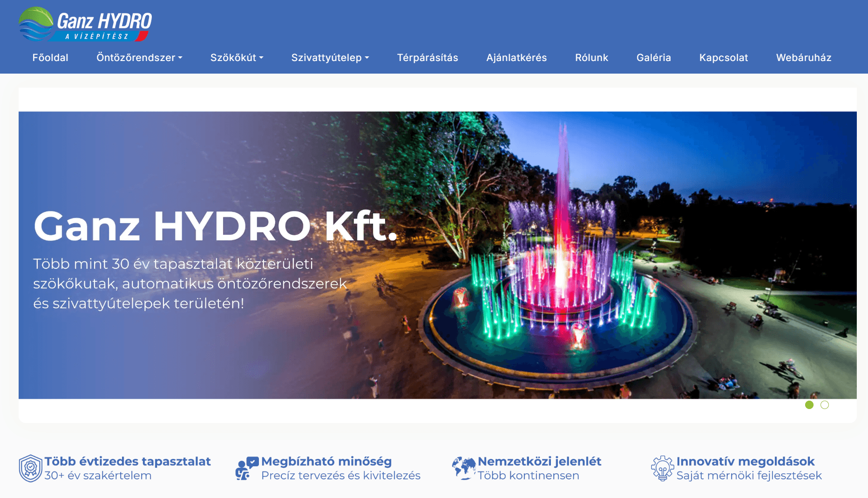Select the first filled carousel dot
This screenshot has width=868, height=498.
(x=809, y=405)
